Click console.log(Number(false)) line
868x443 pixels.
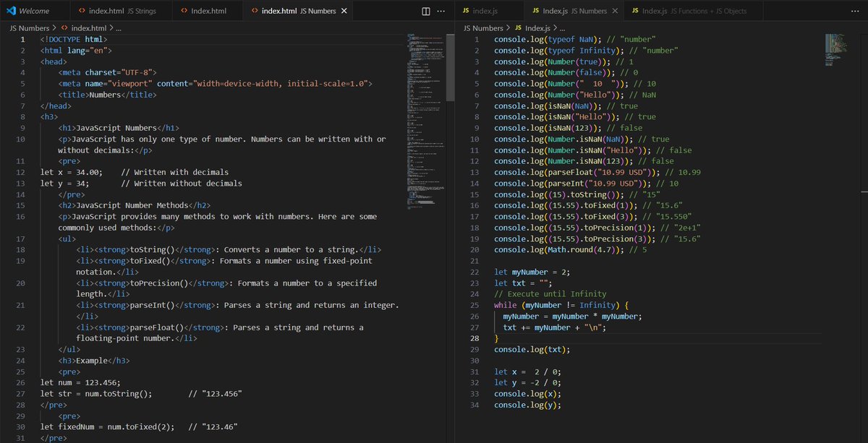pyautogui.click(x=566, y=72)
